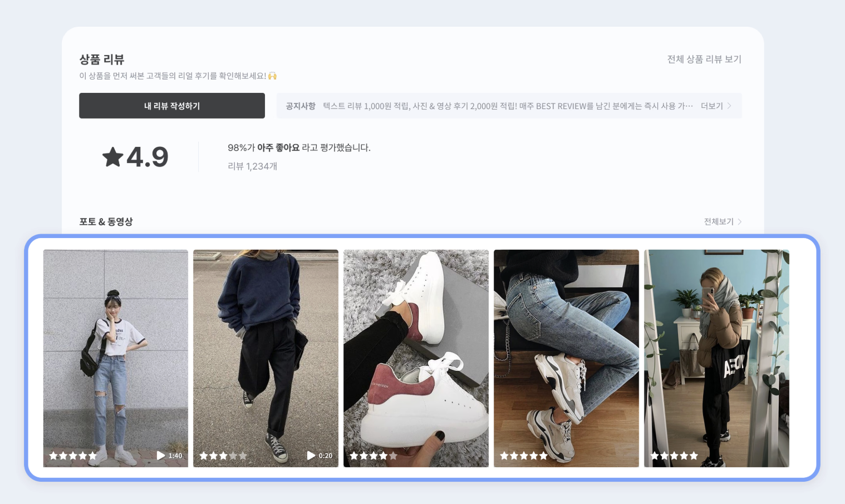Viewport: 845px width, 504px height.
Task: Click the five-star rating on jeans photo
Action: [x=524, y=456]
